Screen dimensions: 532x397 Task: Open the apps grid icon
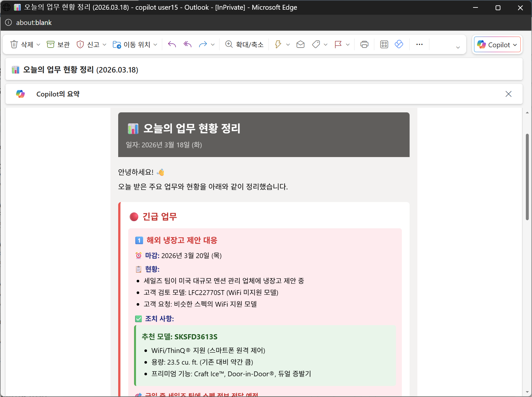tap(384, 44)
